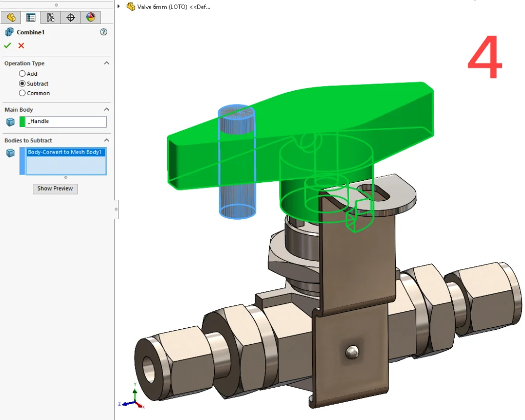Screen dimensions: 525x420
Task: Click the _Handle main body selection field
Action: pyautogui.click(x=66, y=121)
